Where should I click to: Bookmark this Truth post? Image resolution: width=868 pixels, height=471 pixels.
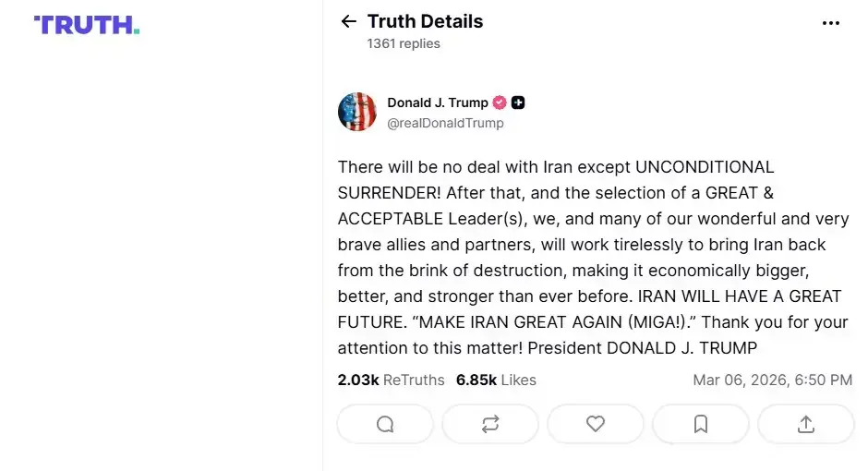tap(701, 424)
